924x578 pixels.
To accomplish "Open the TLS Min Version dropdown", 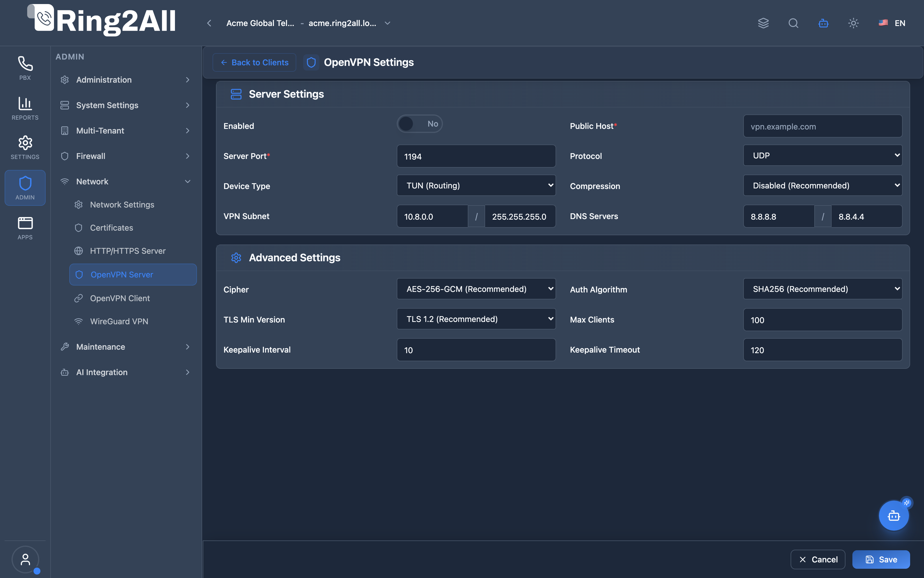I will click(x=476, y=319).
